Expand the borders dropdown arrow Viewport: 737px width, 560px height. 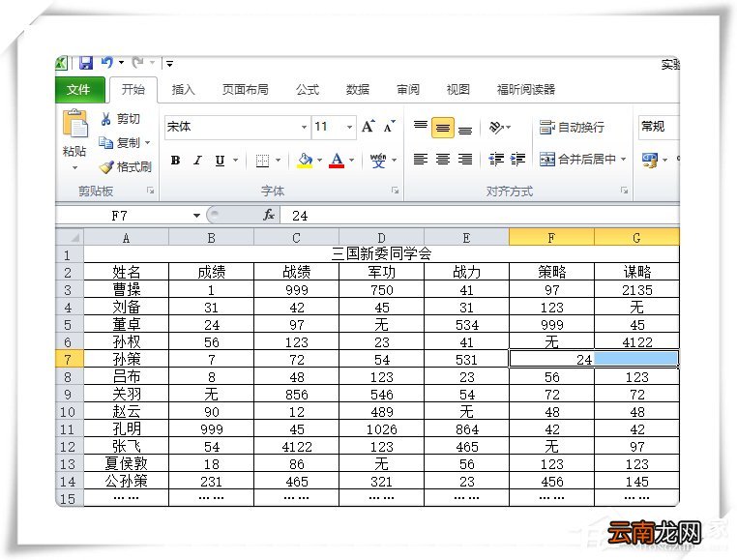point(278,161)
